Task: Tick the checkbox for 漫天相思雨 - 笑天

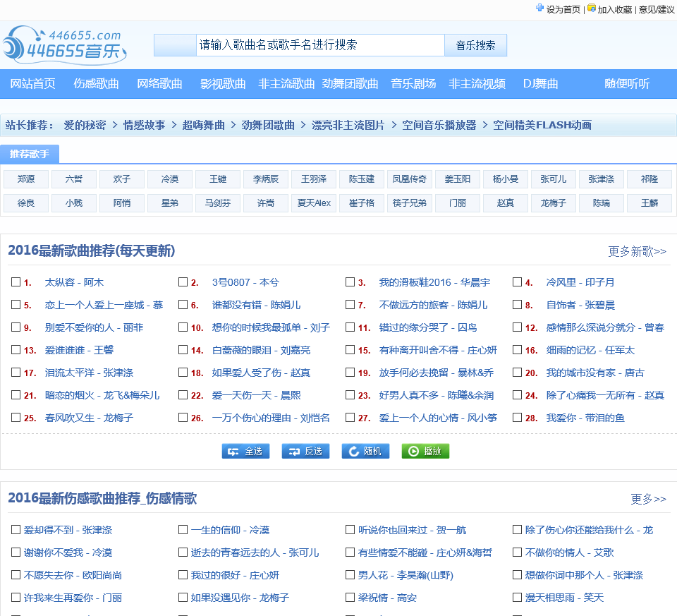Action: pos(517,598)
